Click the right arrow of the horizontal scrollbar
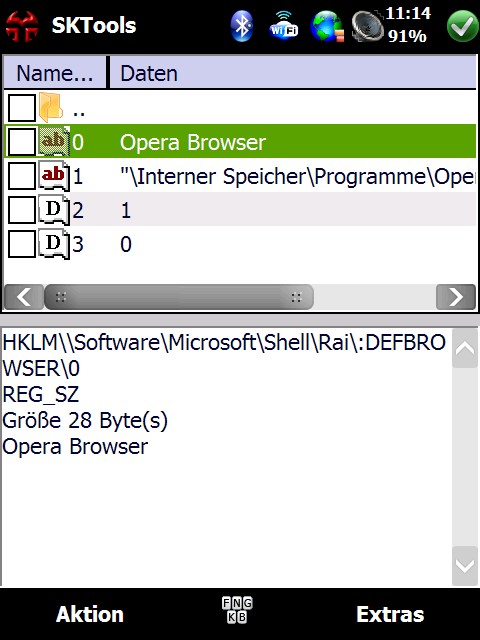Screen dimensions: 480x640 tap(456, 297)
